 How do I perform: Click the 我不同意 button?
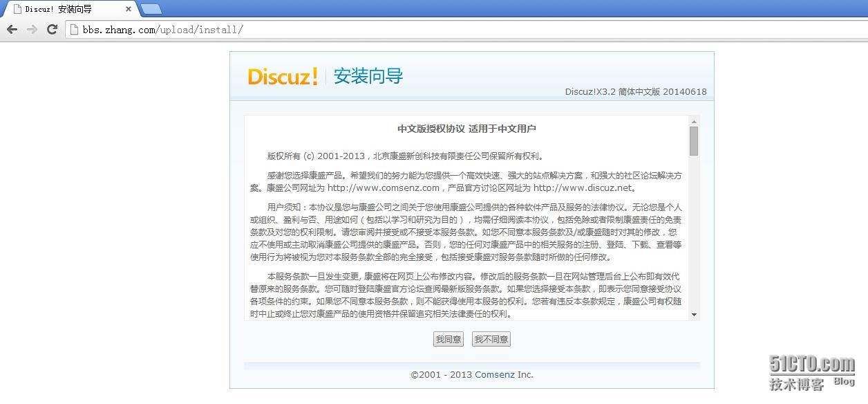tap(491, 339)
